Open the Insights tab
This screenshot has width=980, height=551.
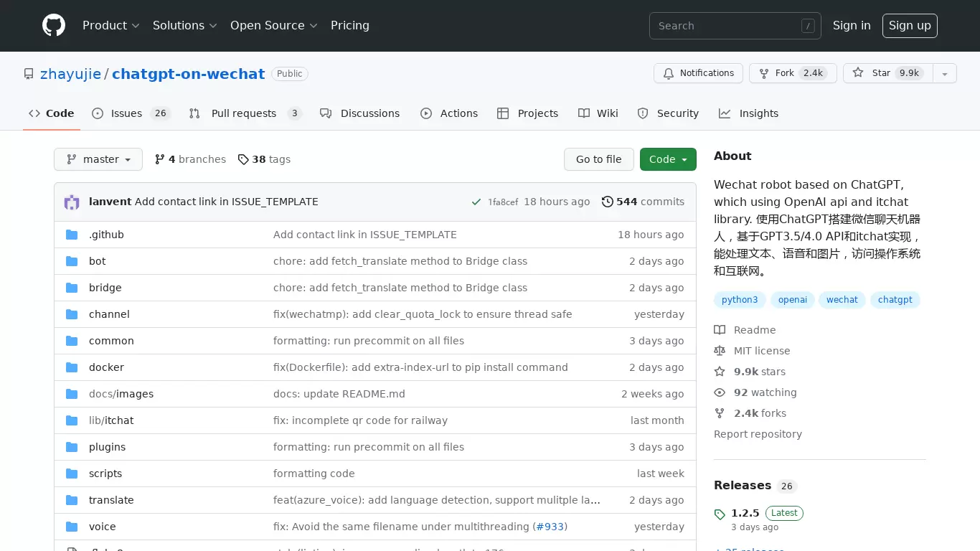coord(749,113)
